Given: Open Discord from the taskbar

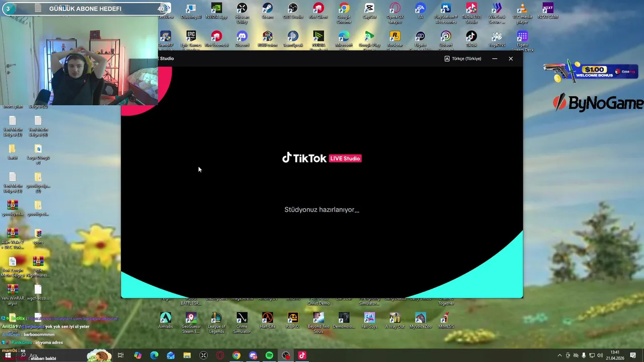Looking at the screenshot, I should (253, 355).
